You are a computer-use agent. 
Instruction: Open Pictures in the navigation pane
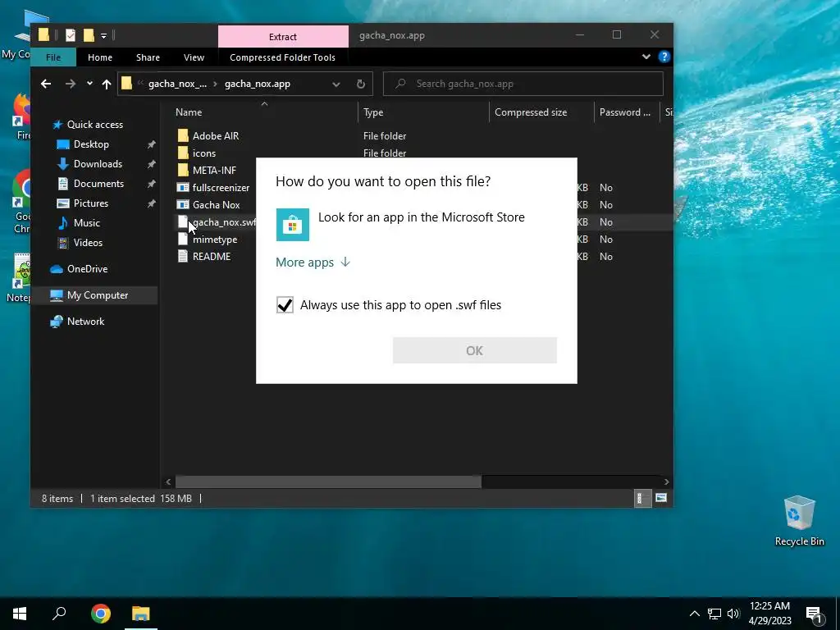tap(90, 203)
